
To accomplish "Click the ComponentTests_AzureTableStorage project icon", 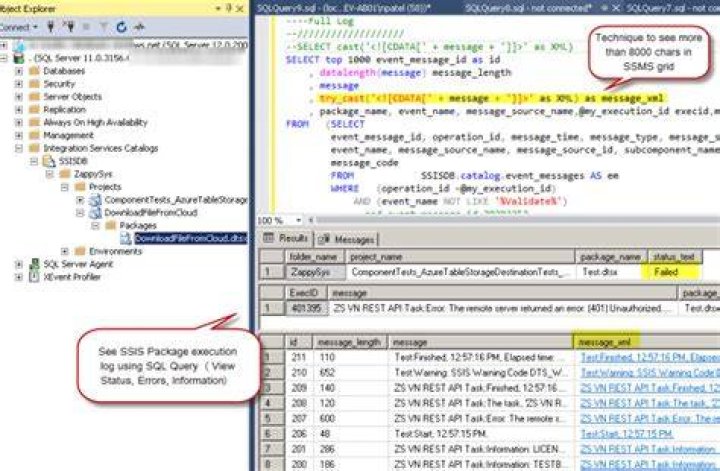I will 95,200.
